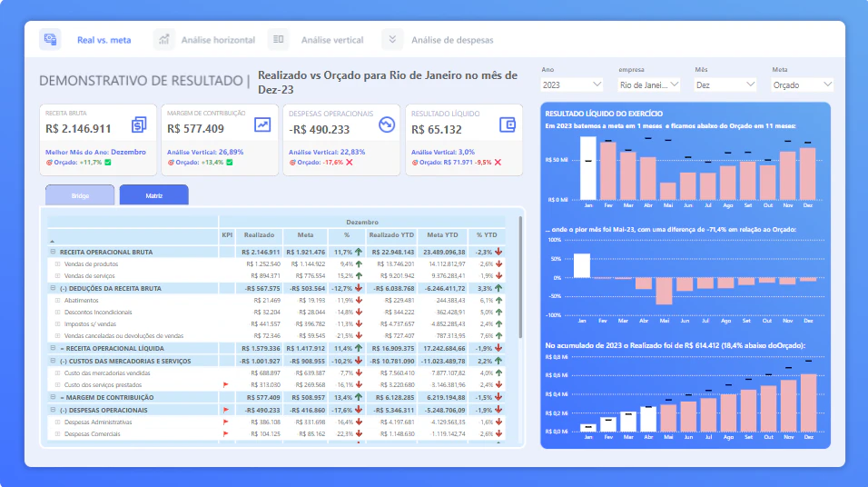Collapse the Margem de Contribuição row
Image resolution: width=868 pixels, height=487 pixels.
[54, 397]
